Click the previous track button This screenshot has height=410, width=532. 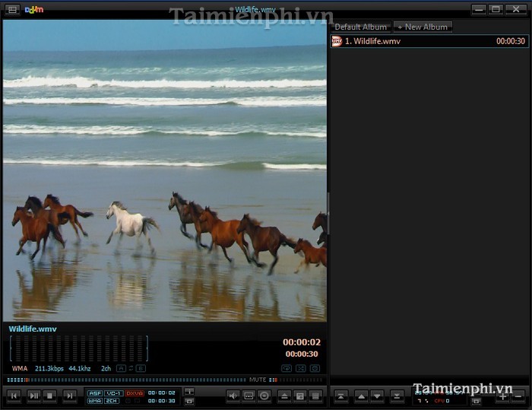click(14, 396)
